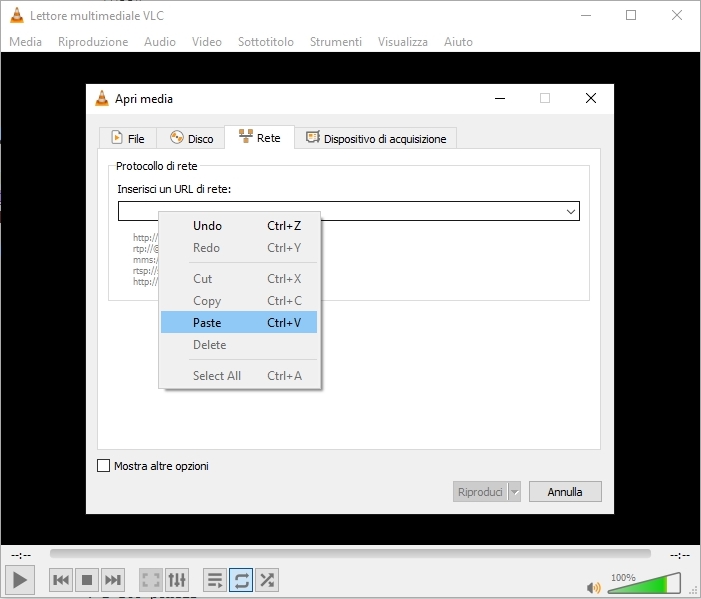701x599 pixels.
Task: Open the Video menu
Action: [x=207, y=42]
